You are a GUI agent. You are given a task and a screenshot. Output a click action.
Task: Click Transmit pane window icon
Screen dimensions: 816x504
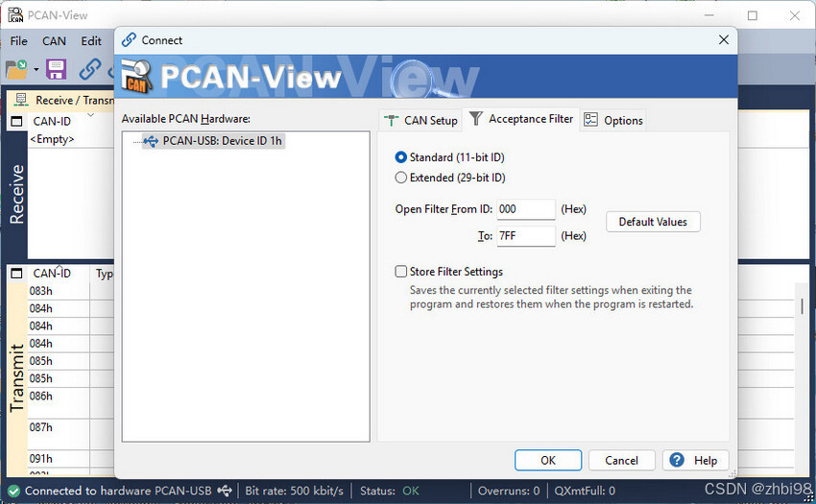(16, 274)
